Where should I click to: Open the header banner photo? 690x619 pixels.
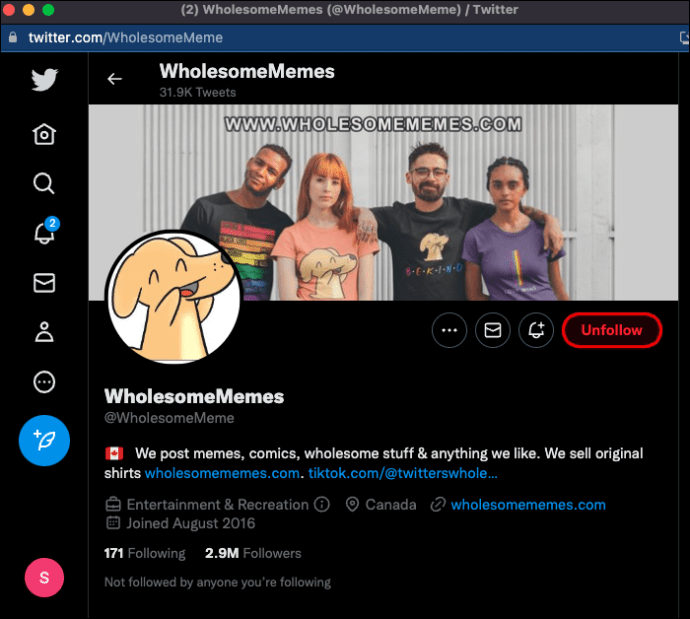click(x=383, y=202)
